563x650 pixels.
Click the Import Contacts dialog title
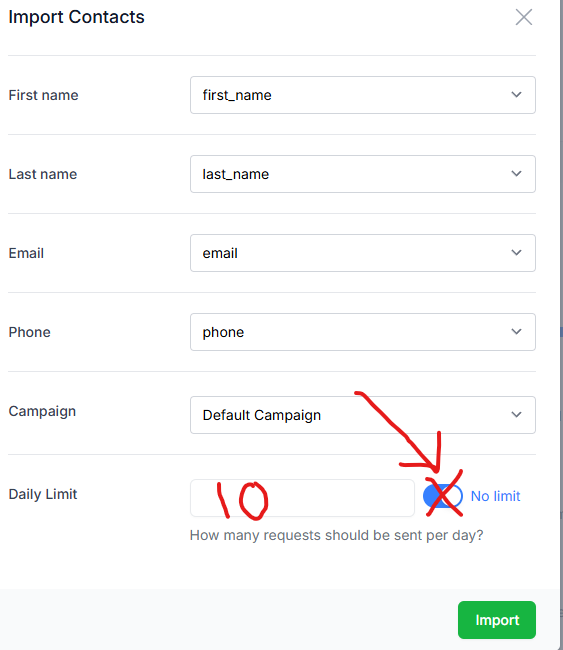(76, 17)
